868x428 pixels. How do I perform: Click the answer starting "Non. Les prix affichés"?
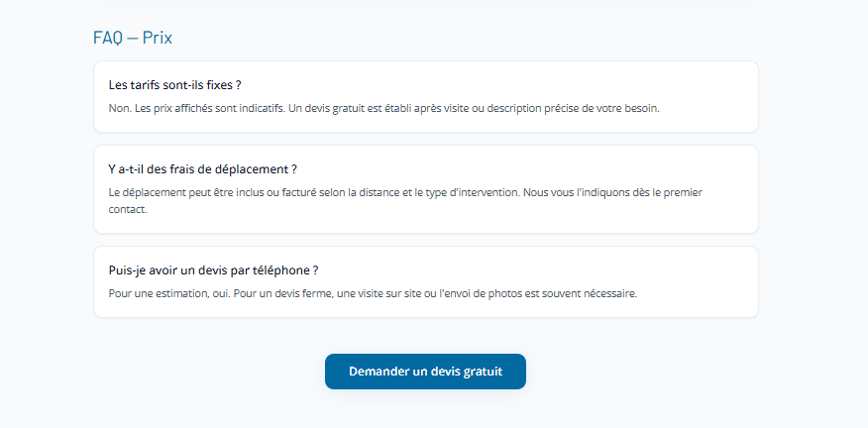(383, 108)
